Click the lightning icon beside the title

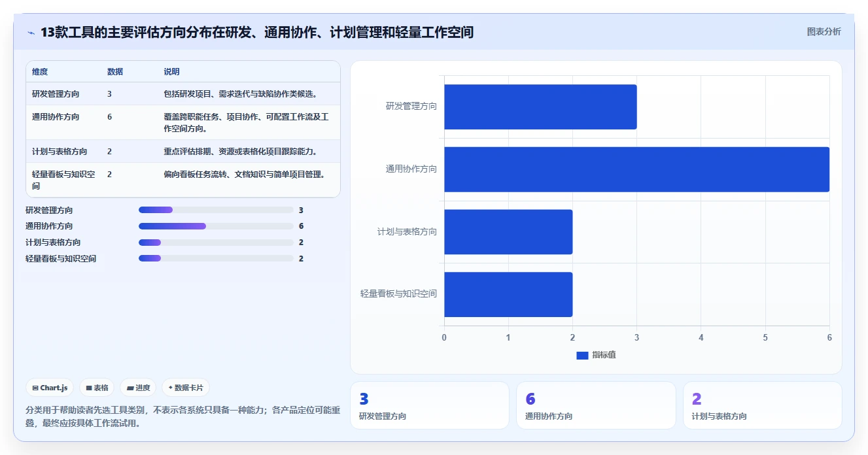coord(31,33)
